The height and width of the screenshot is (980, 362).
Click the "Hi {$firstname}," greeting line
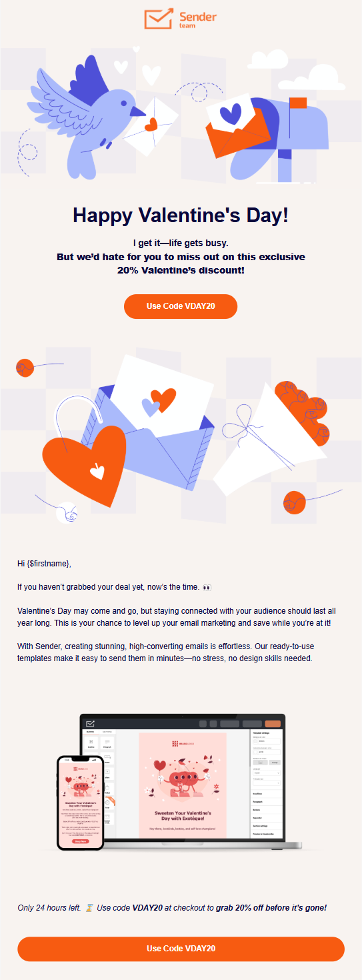[x=44, y=564]
